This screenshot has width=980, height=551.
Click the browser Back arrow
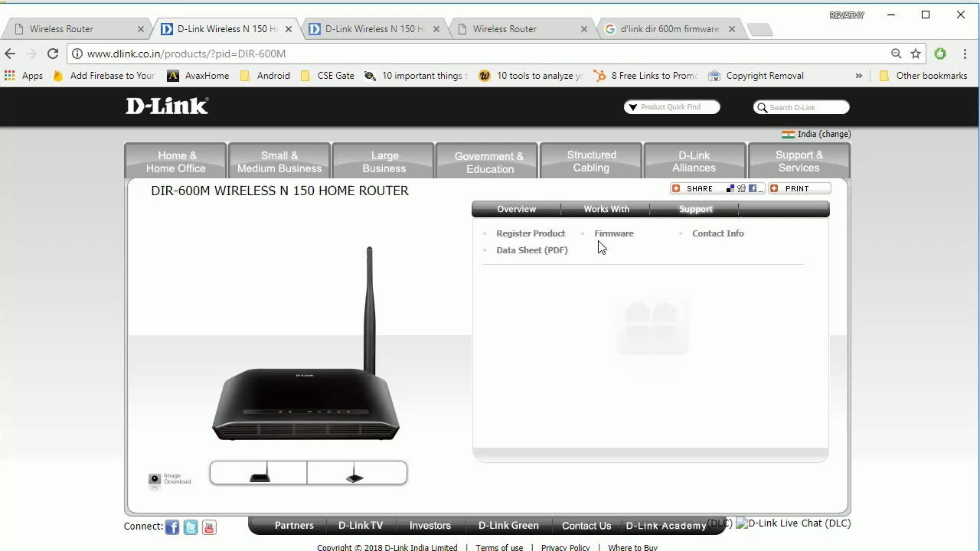coord(10,54)
